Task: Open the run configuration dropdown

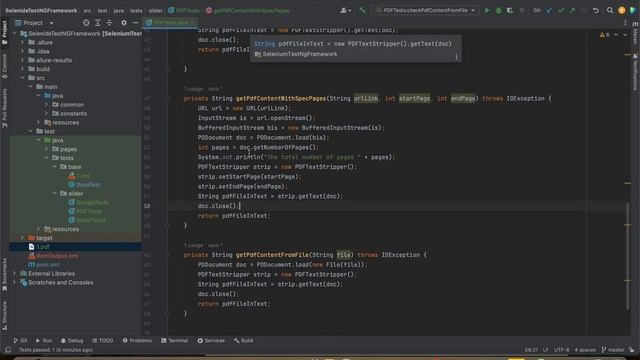Action: [x=425, y=10]
